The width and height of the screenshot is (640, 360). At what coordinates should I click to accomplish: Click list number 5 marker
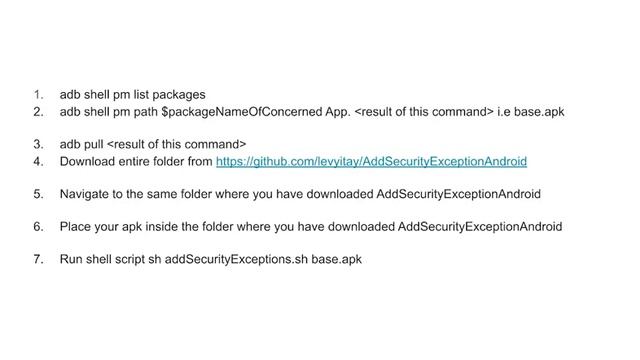(x=38, y=194)
